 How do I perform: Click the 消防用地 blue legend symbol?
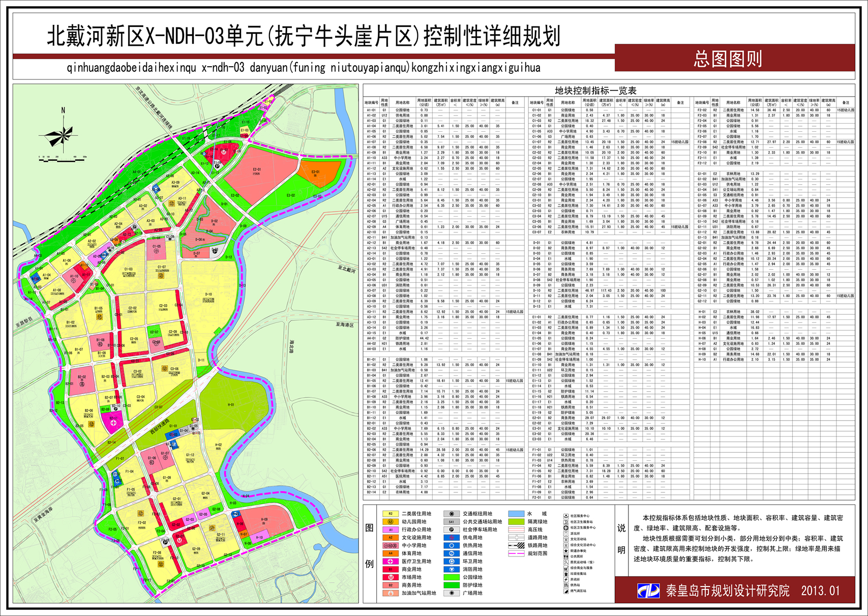click(x=452, y=569)
